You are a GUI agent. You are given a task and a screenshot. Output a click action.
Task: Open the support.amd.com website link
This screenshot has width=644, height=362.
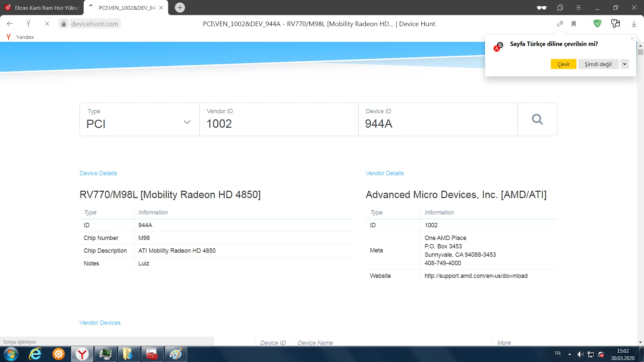476,276
